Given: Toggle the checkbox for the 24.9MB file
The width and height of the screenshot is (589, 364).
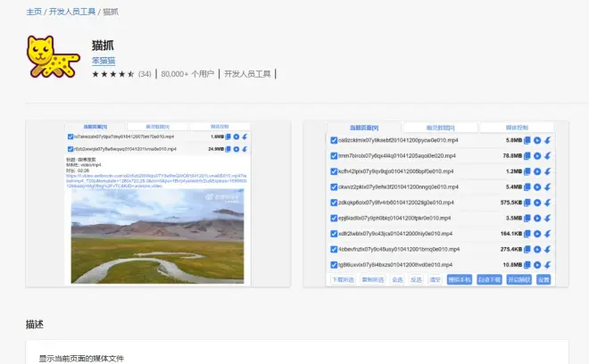Looking at the screenshot, I should [x=71, y=149].
